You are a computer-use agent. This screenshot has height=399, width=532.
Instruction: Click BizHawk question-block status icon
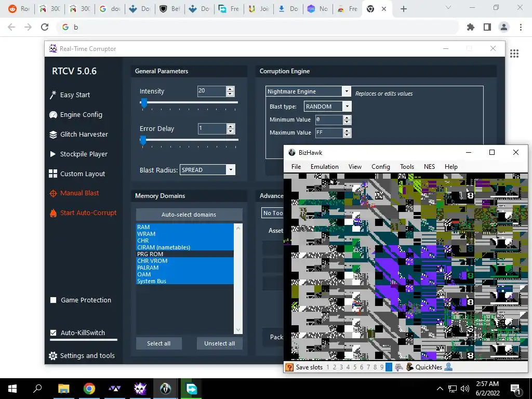click(x=289, y=367)
